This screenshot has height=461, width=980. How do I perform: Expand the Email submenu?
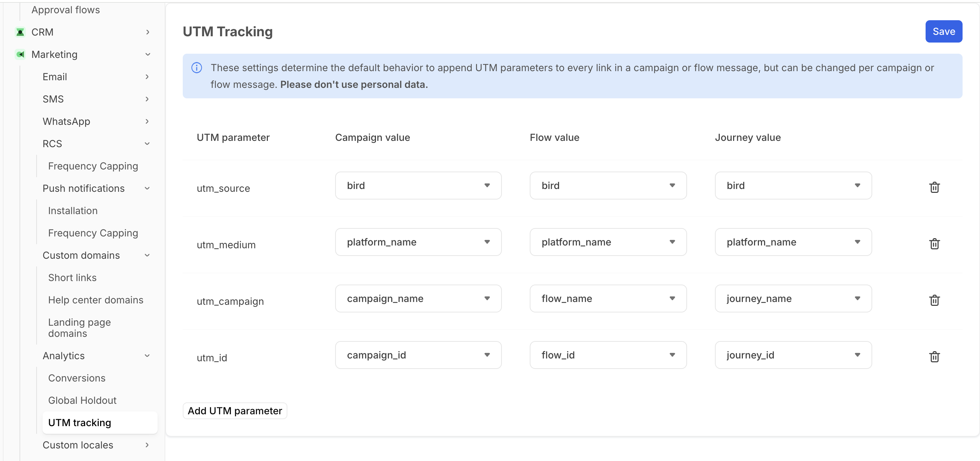[147, 77]
